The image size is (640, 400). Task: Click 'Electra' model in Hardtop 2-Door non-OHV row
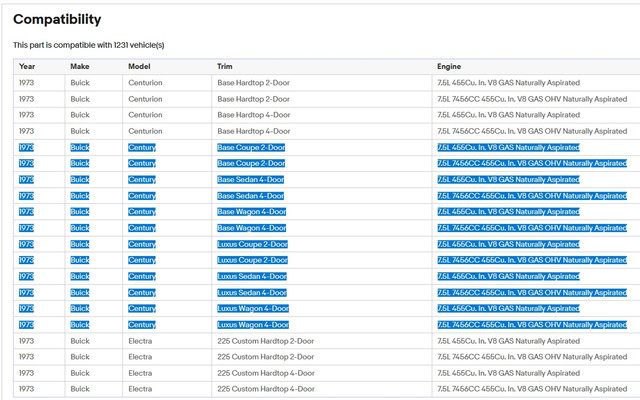coord(140,341)
